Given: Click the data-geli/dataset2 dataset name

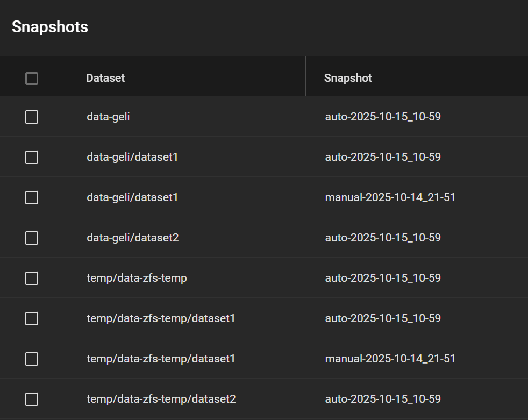Looking at the screenshot, I should (132, 238).
